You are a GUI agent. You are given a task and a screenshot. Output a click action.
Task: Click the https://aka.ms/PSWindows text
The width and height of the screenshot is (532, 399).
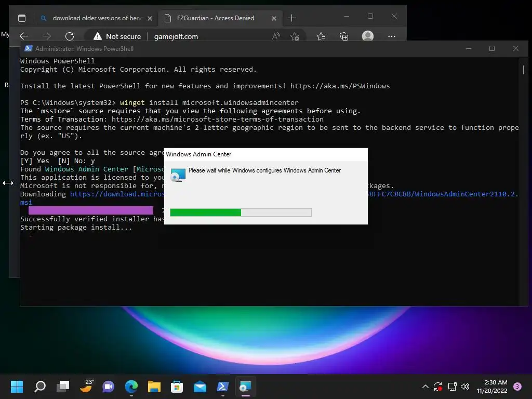(x=340, y=86)
